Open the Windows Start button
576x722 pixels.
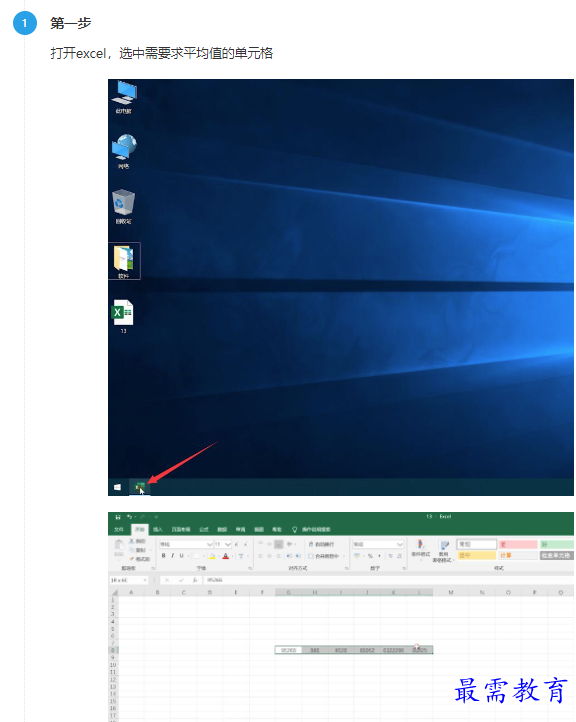(x=117, y=487)
